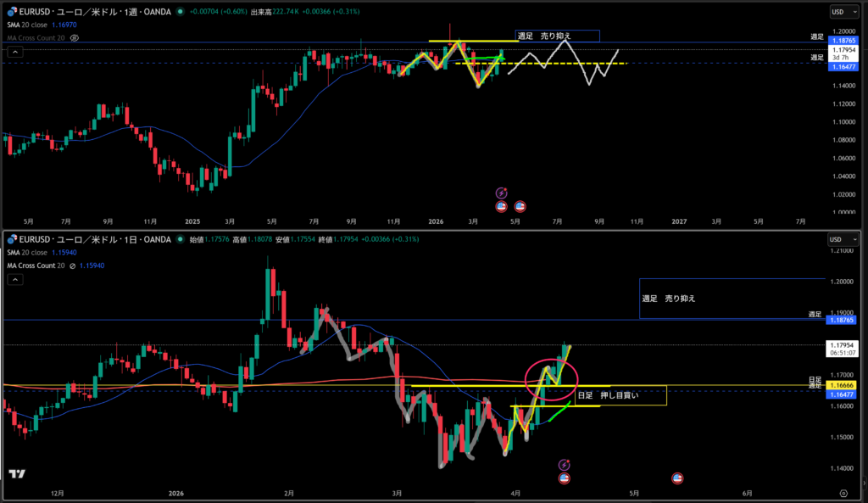Screen dimensions: 868x503
Task: Click the rightmost US flag event on the daily timeline
Action: pyautogui.click(x=677, y=478)
